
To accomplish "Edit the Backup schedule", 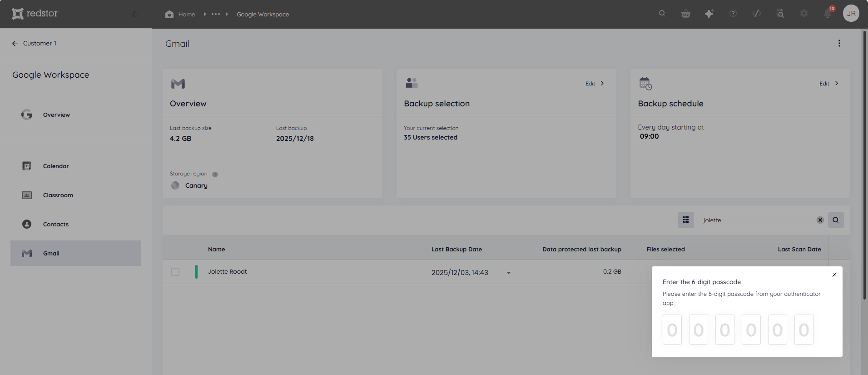I will click(x=824, y=84).
